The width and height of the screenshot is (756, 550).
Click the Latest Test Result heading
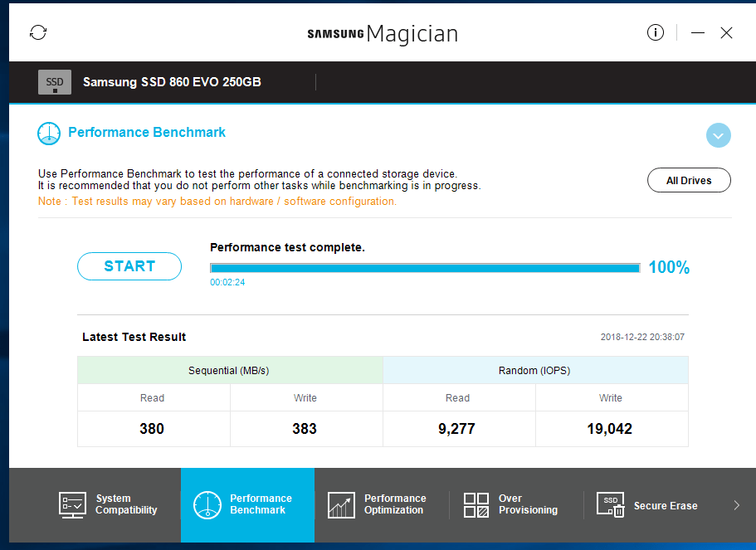[134, 337]
